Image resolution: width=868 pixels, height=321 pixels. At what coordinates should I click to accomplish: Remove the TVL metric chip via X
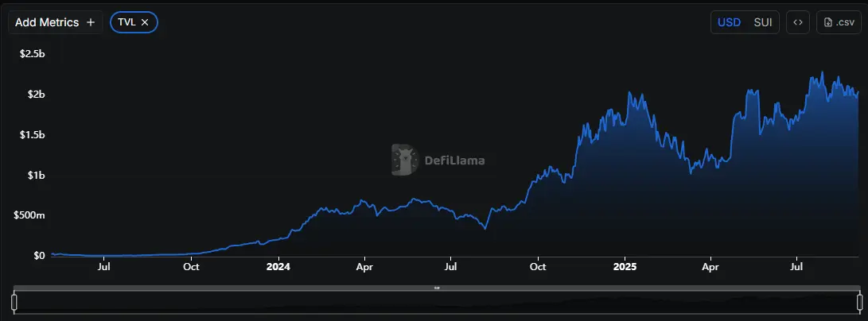145,22
